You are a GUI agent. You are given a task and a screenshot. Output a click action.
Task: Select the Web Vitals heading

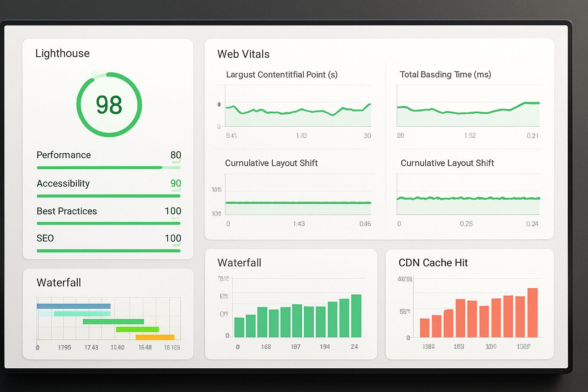(243, 54)
